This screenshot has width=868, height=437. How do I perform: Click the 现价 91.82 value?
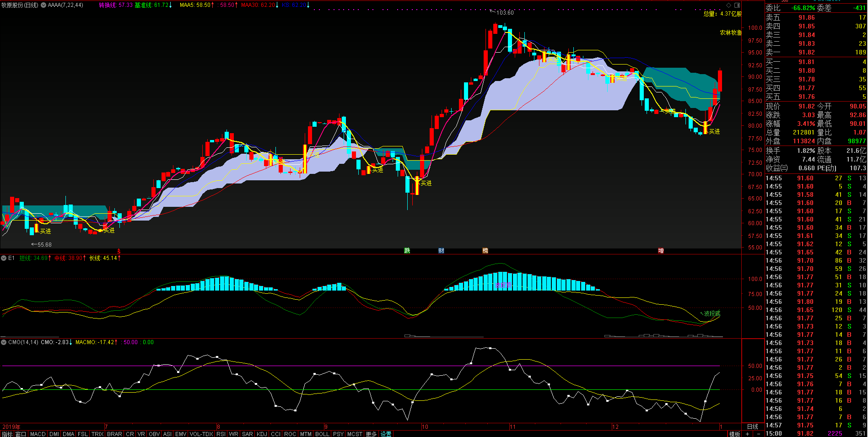point(807,106)
